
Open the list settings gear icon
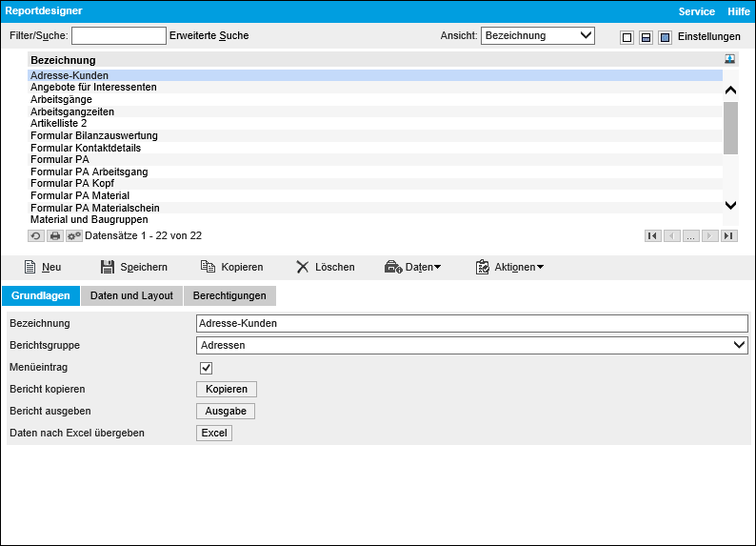pos(73,236)
